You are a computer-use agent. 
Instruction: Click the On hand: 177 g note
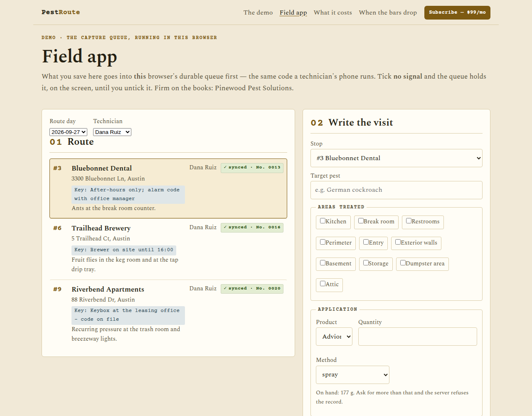click(392, 397)
